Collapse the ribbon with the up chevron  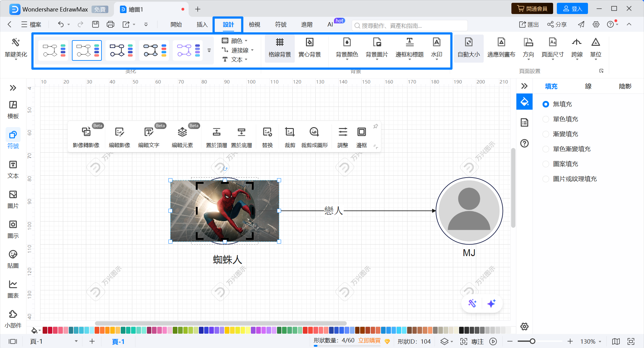point(629,24)
